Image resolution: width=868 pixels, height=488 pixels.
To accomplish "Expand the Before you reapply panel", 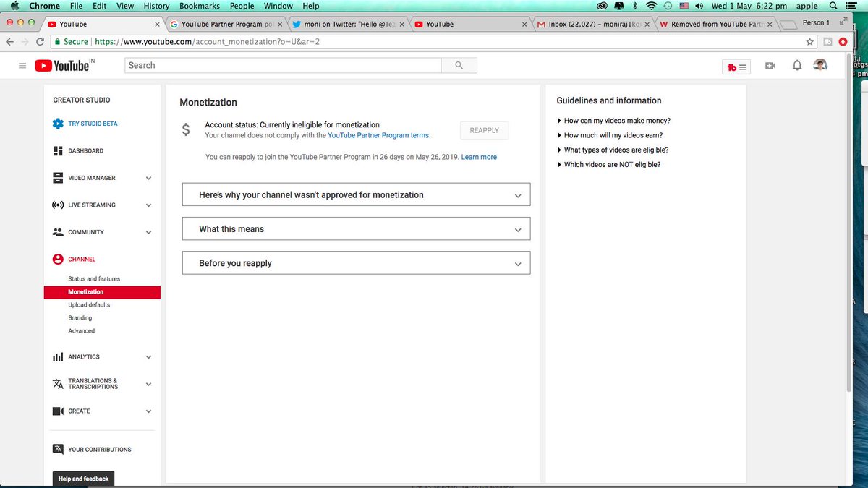I will pyautogui.click(x=356, y=263).
